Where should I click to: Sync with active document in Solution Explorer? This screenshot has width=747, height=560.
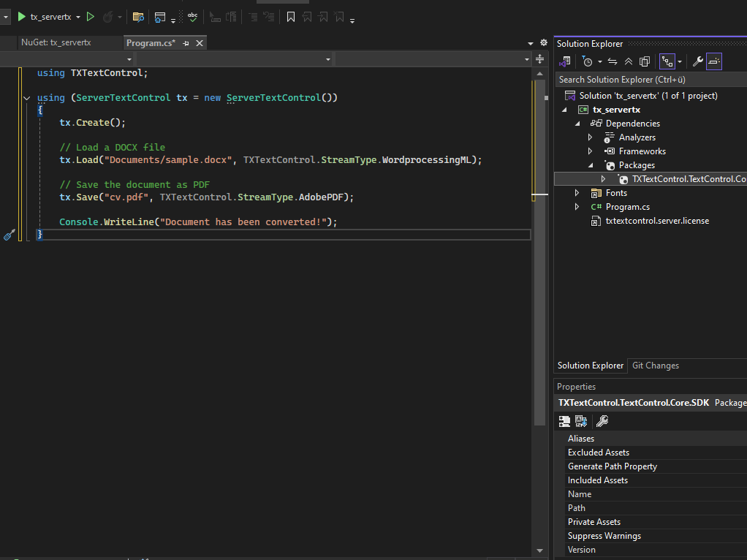tap(613, 61)
